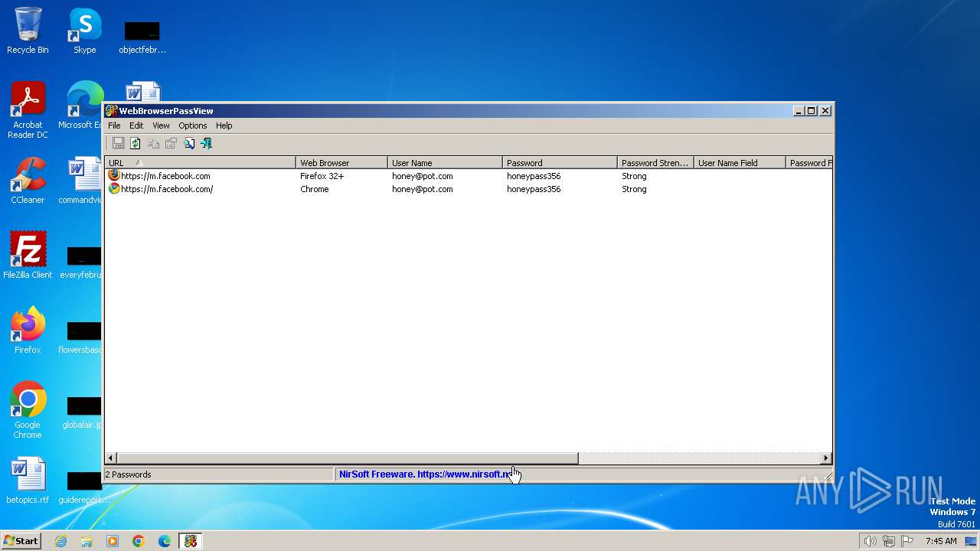
Task: Click the volume speaker tray icon
Action: pyautogui.click(x=870, y=541)
